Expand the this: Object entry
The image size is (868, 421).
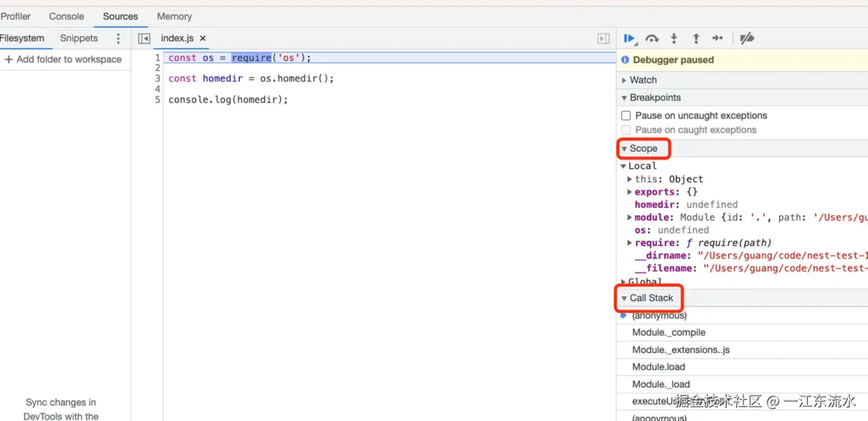(630, 179)
